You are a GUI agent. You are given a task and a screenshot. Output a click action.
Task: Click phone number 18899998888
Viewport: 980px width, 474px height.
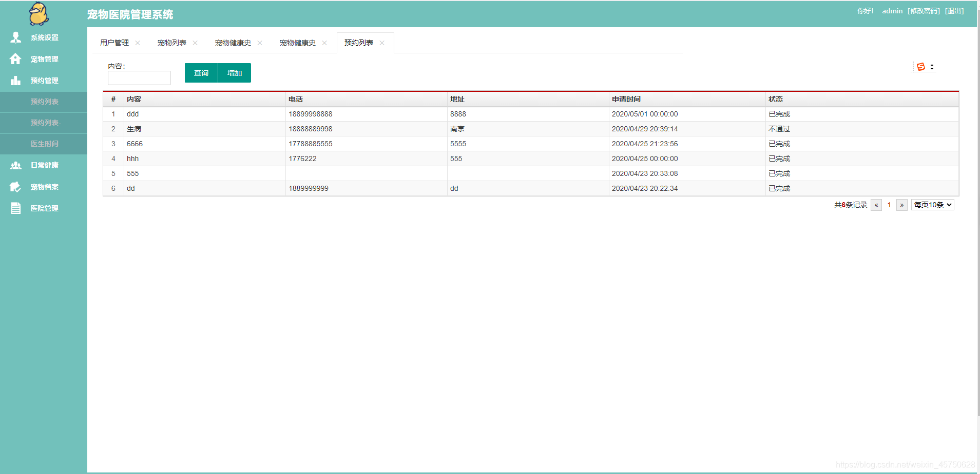(311, 114)
